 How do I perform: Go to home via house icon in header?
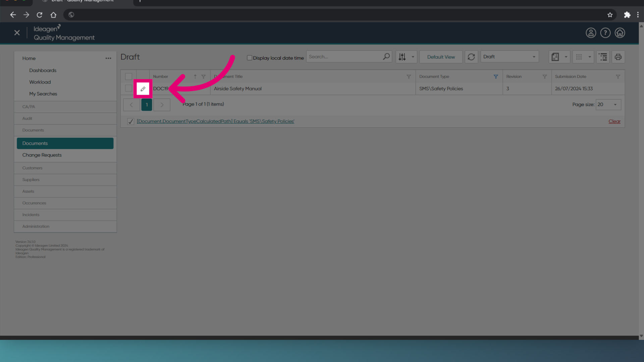620,33
